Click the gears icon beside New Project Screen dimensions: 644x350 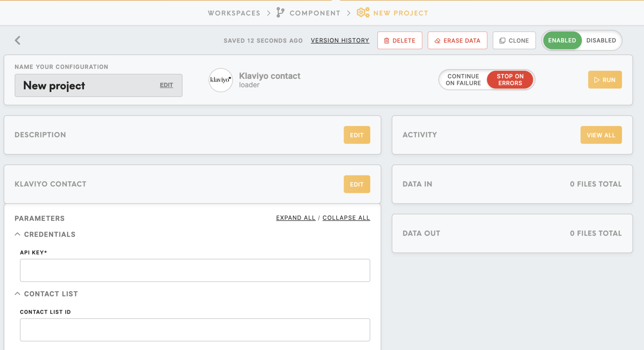363,13
